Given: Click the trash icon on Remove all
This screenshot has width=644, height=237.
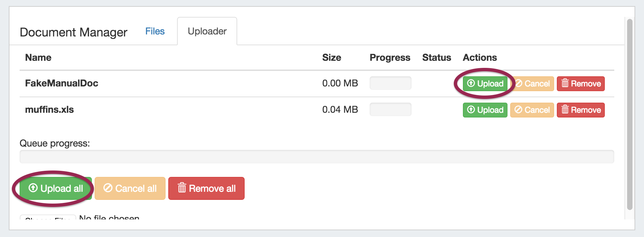Looking at the screenshot, I should (182, 188).
